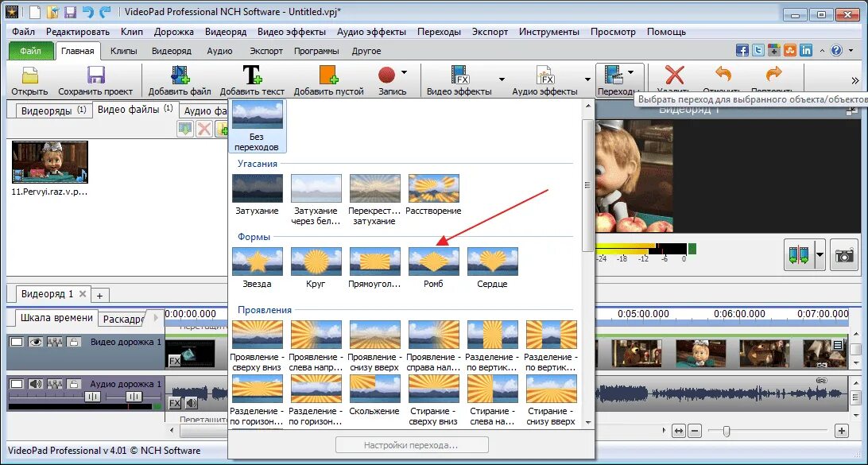The width and height of the screenshot is (868, 465).
Task: Add a new sequence tab with the plus
Action: [x=99, y=294]
